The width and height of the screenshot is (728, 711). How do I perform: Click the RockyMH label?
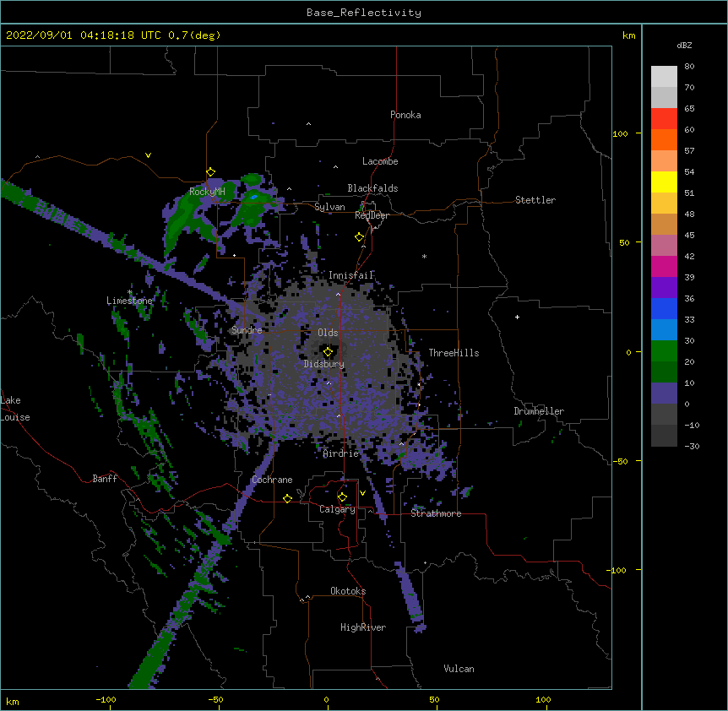(207, 192)
